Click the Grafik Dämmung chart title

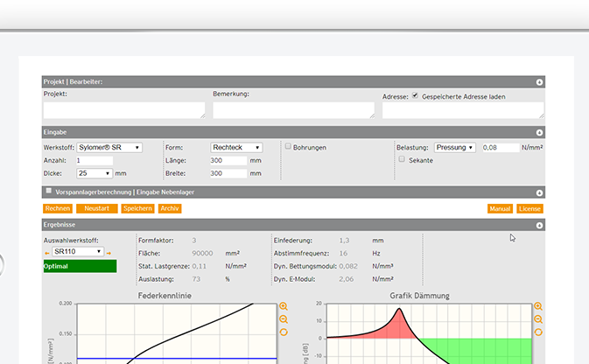point(419,296)
